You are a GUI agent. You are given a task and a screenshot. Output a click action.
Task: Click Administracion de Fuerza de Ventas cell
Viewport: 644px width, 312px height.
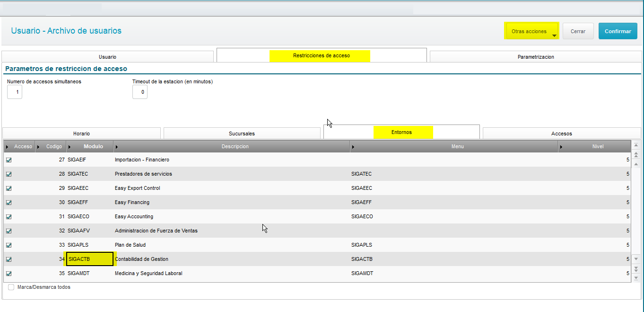pos(232,231)
